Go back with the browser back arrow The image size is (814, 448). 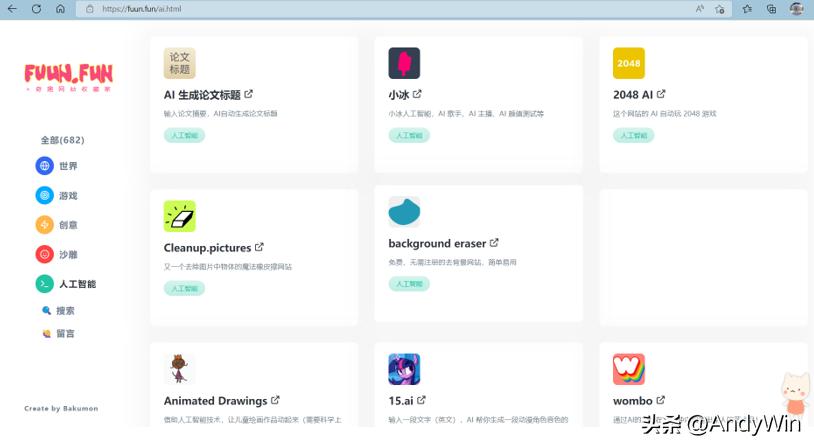click(12, 9)
